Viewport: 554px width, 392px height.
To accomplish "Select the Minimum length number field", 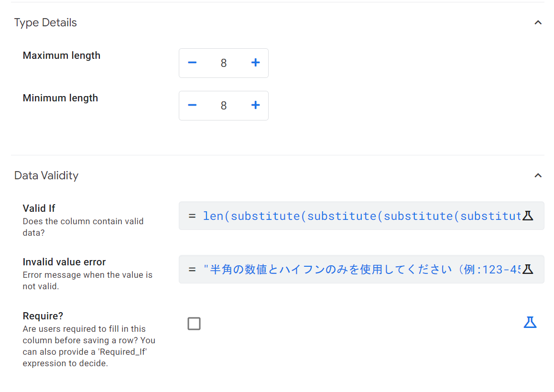I will click(223, 105).
